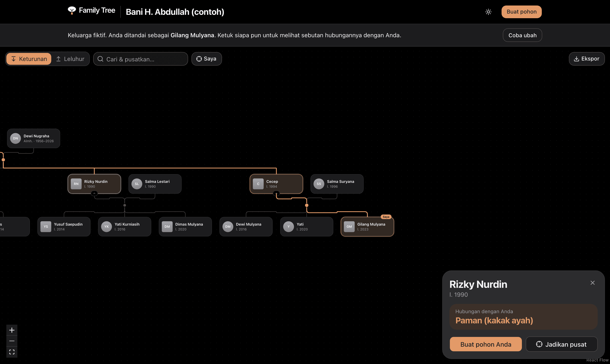This screenshot has height=364, width=610.
Task: Collapse descendants under Cecep
Action: pos(276,193)
